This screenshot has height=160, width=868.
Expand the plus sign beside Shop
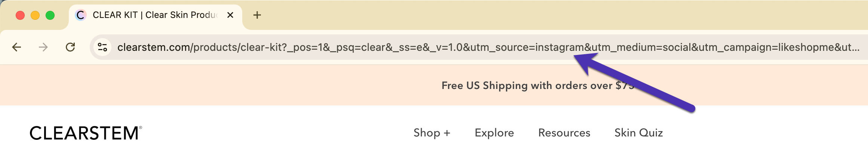(447, 133)
